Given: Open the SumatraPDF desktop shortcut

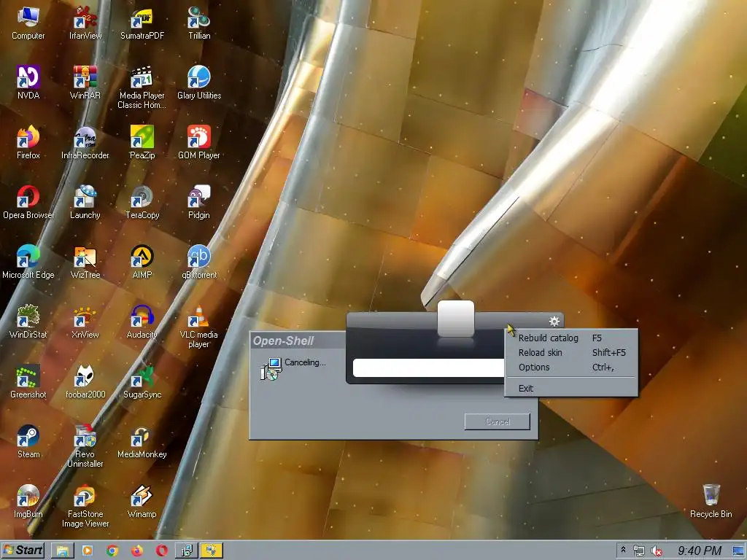Looking at the screenshot, I should tap(142, 24).
